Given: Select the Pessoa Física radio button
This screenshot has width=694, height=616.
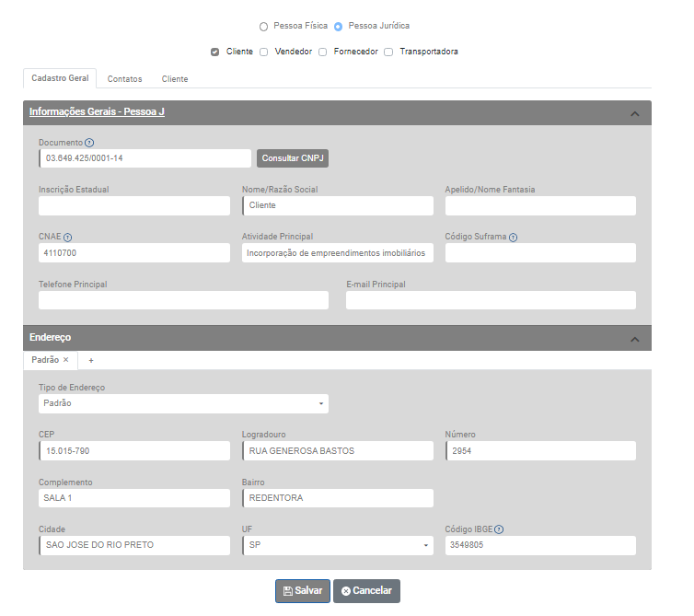Looking at the screenshot, I should coord(263,27).
